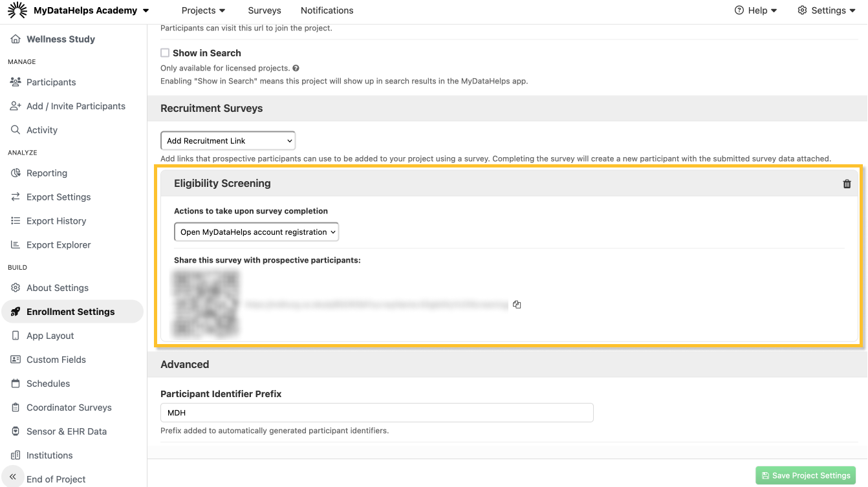Open the Add Recruitment Link dropdown
868x487 pixels.
[228, 141]
